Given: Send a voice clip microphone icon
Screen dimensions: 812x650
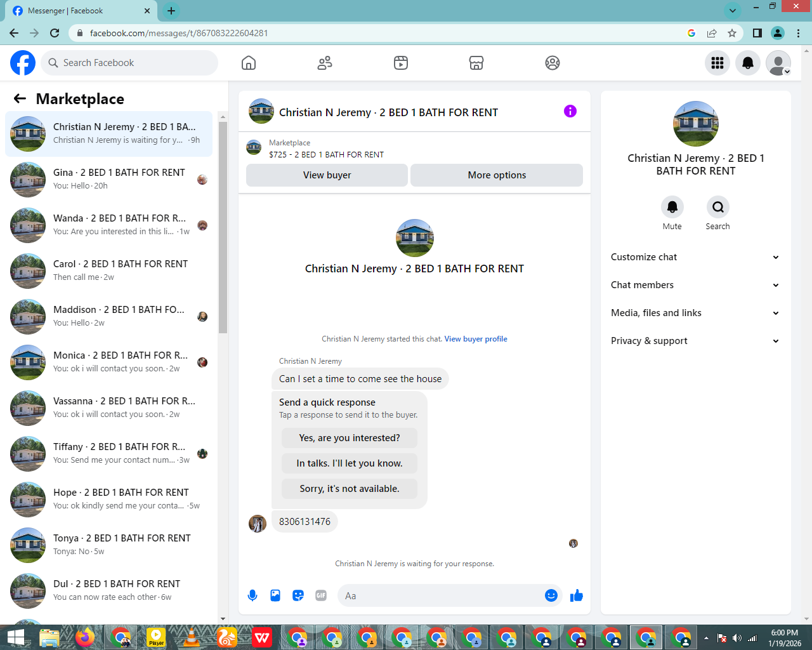Looking at the screenshot, I should coord(252,595).
